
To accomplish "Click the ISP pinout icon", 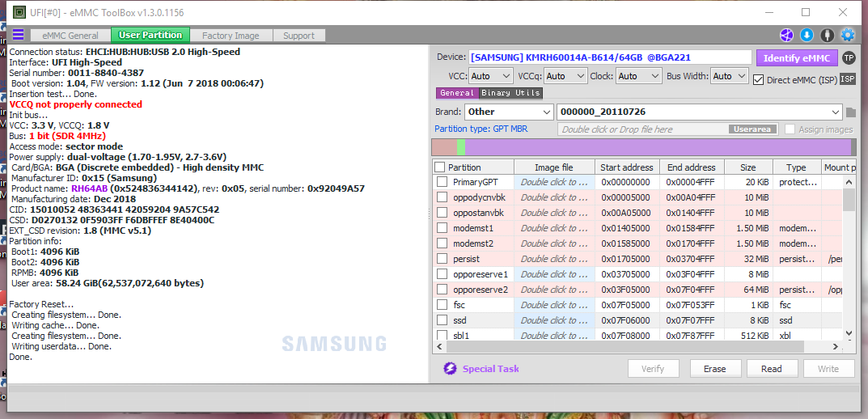I will (x=848, y=79).
